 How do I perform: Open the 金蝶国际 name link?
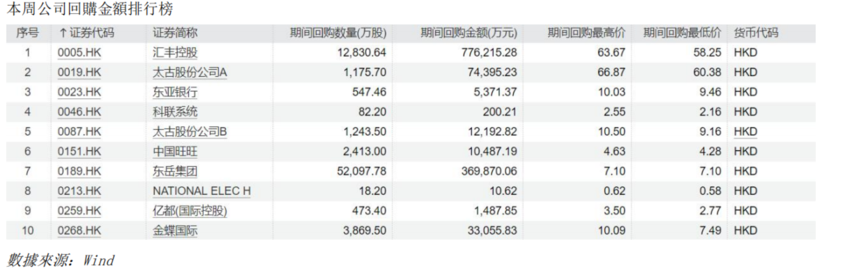click(175, 230)
